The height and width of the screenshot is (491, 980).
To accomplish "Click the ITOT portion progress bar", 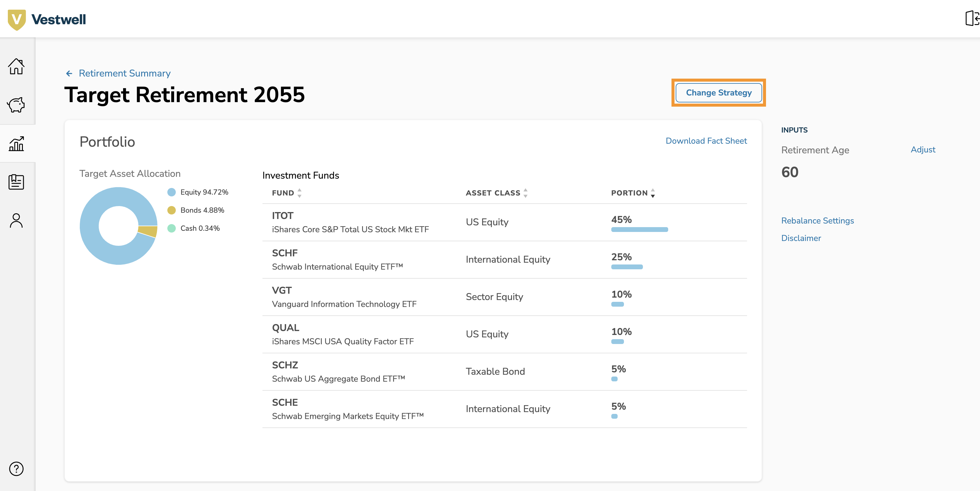I will tap(639, 230).
